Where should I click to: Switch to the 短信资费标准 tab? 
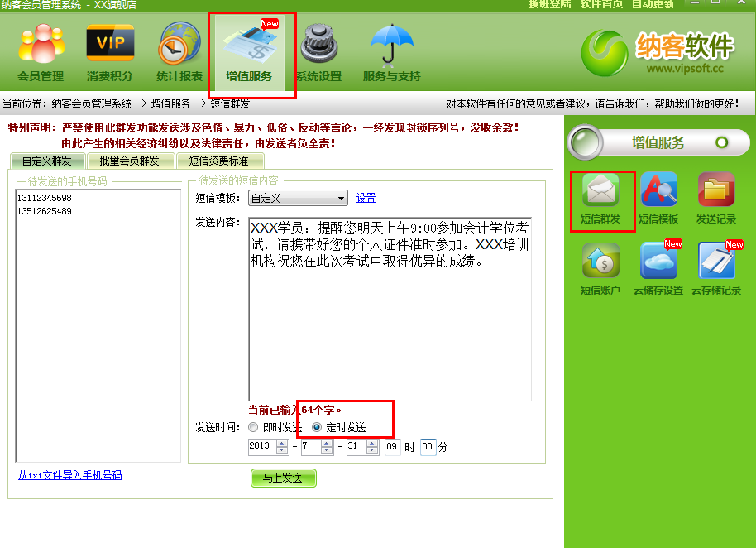click(218, 161)
